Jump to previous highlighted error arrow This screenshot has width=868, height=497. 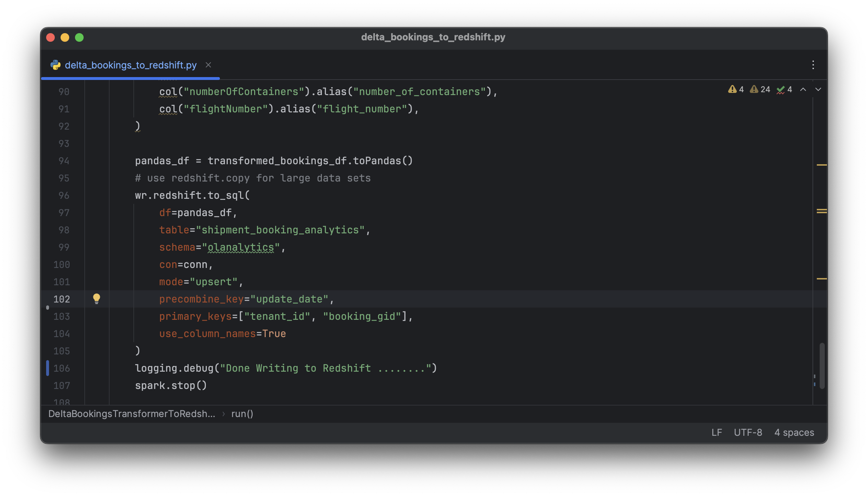(803, 89)
